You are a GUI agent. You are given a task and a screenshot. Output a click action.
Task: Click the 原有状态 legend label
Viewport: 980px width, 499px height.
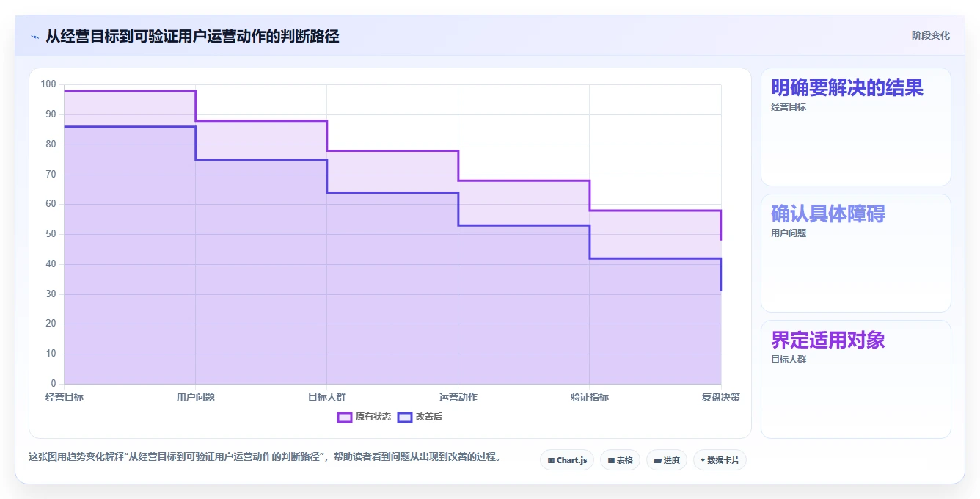(373, 417)
